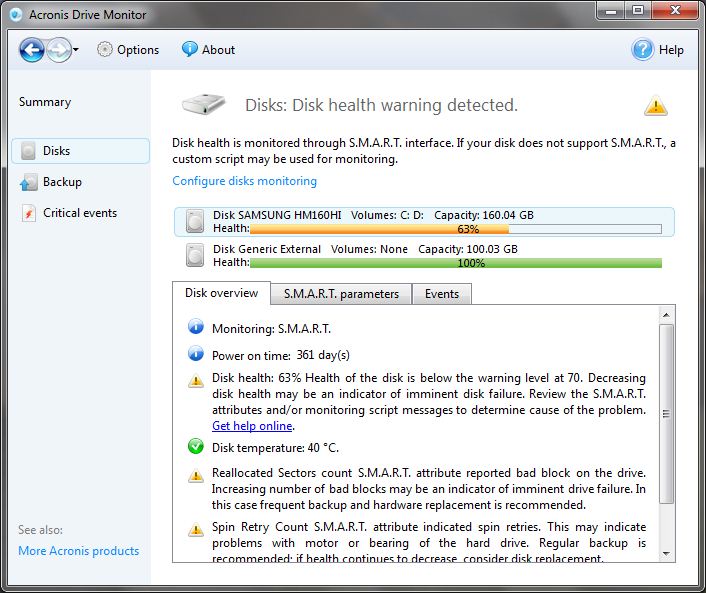
Task: Open the More Acronis products link
Action: point(79,551)
